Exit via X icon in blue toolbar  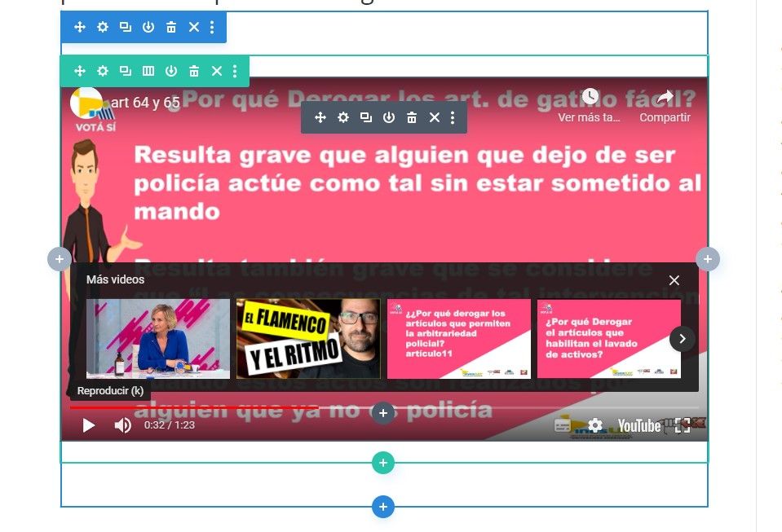click(194, 27)
